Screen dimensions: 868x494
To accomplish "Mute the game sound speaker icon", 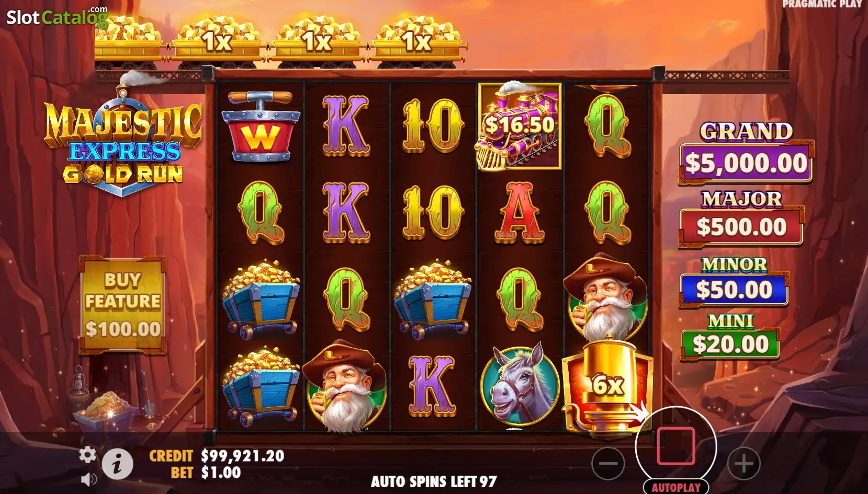I will 89,479.
